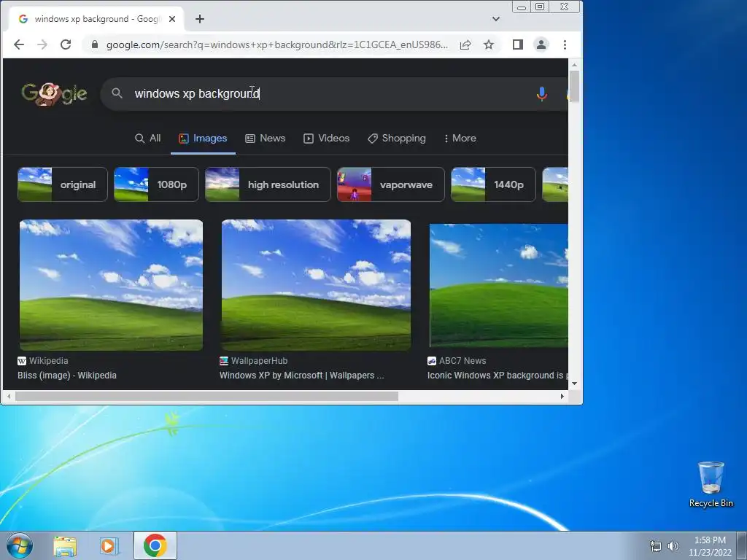
Task: Open the Chrome three-dot menu
Action: [x=565, y=44]
